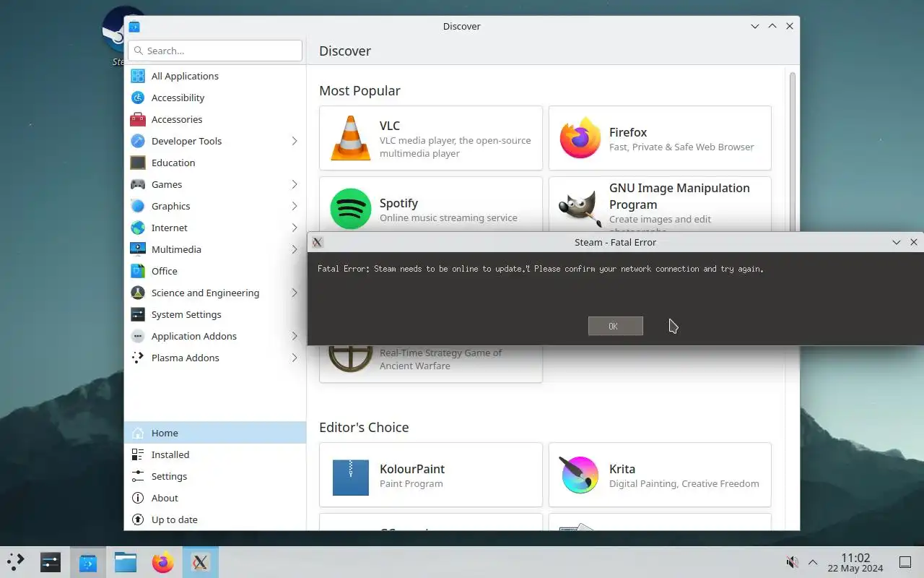Click the Developer Tools category icon

tap(138, 141)
